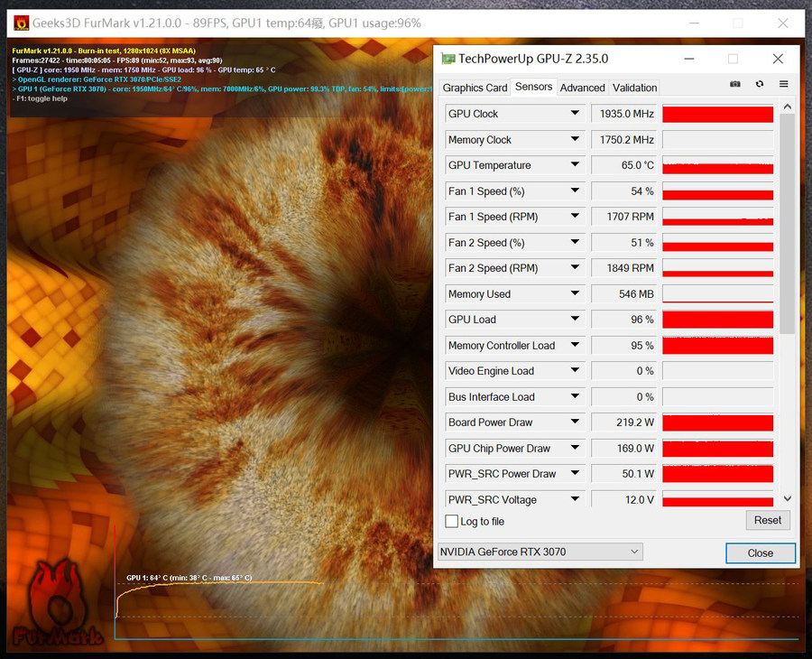The image size is (812, 659).
Task: Click the GPU-Z screenshot camera icon
Action: pyautogui.click(x=735, y=84)
